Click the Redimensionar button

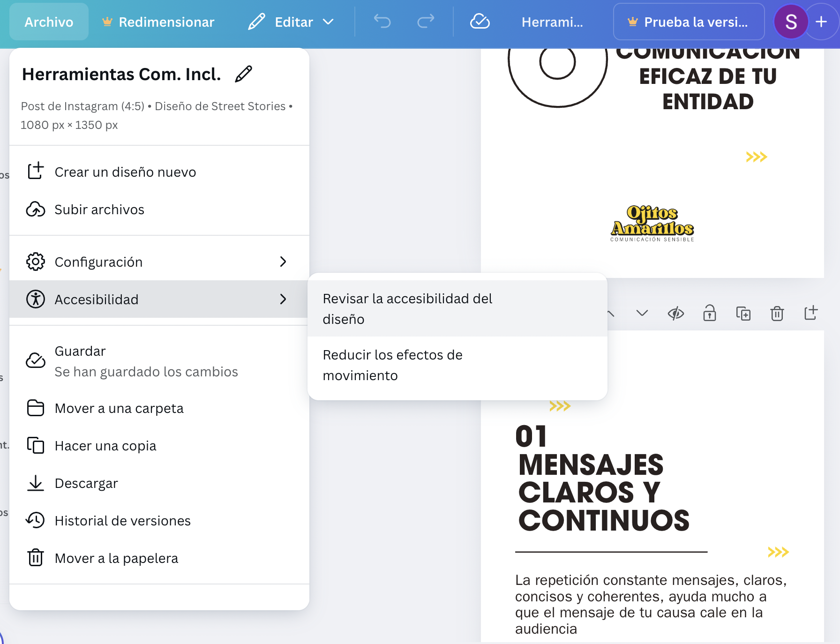tap(158, 22)
